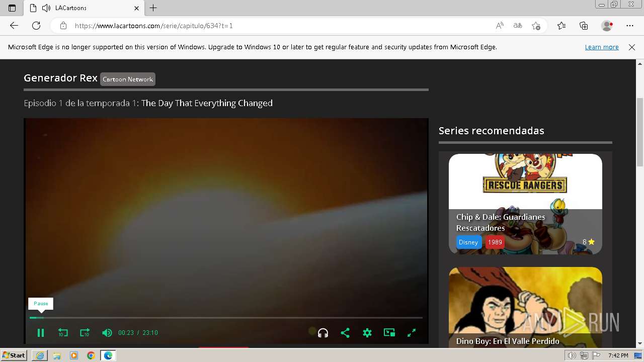Viewport: 644px width, 362px height.
Task: Click the Disney tag on Chip & Dale
Action: [x=468, y=242]
